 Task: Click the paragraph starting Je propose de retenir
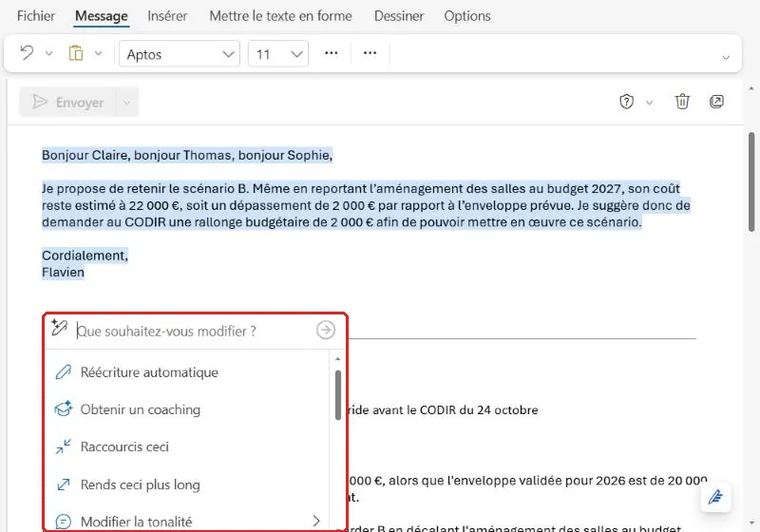366,205
